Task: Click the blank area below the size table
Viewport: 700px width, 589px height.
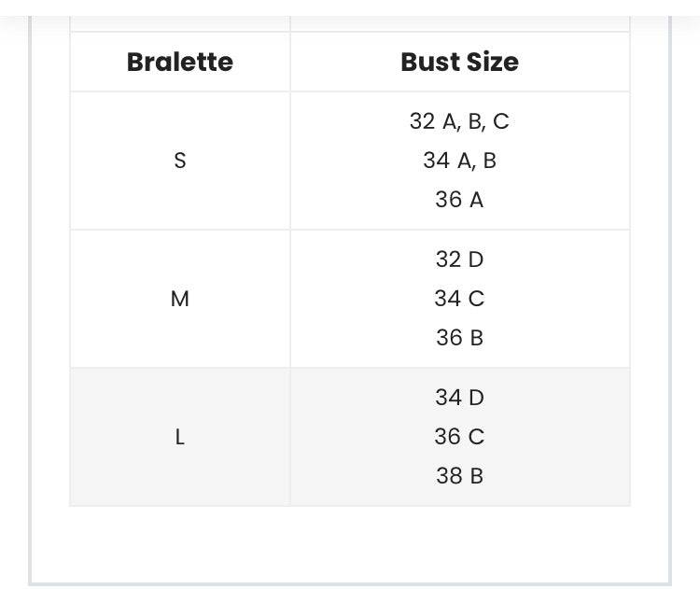Action: [350, 541]
